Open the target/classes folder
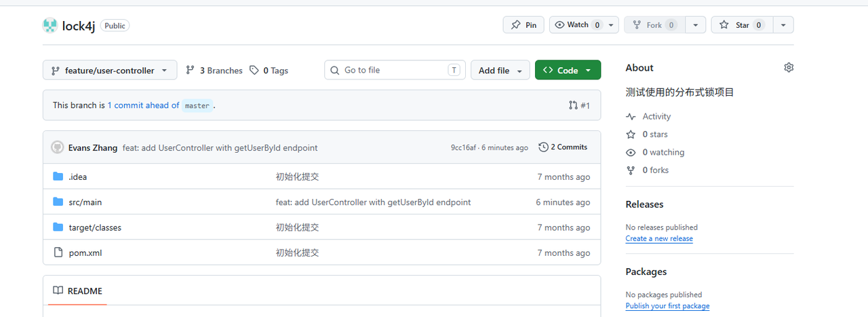Image resolution: width=868 pixels, height=317 pixels. point(95,227)
